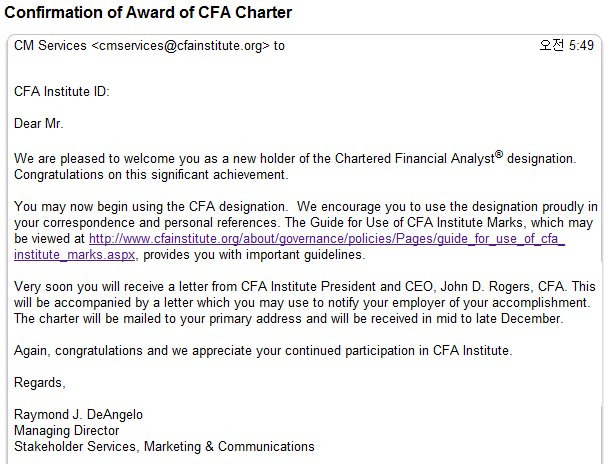The image size is (610, 464).
Task: Click the Dear Mr. greeting
Action: point(39,123)
